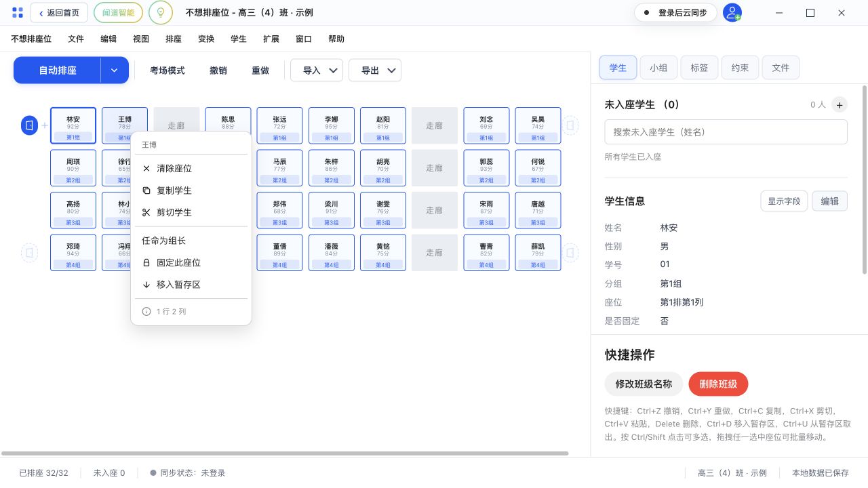
Task: Click 显示字段 button
Action: click(784, 201)
